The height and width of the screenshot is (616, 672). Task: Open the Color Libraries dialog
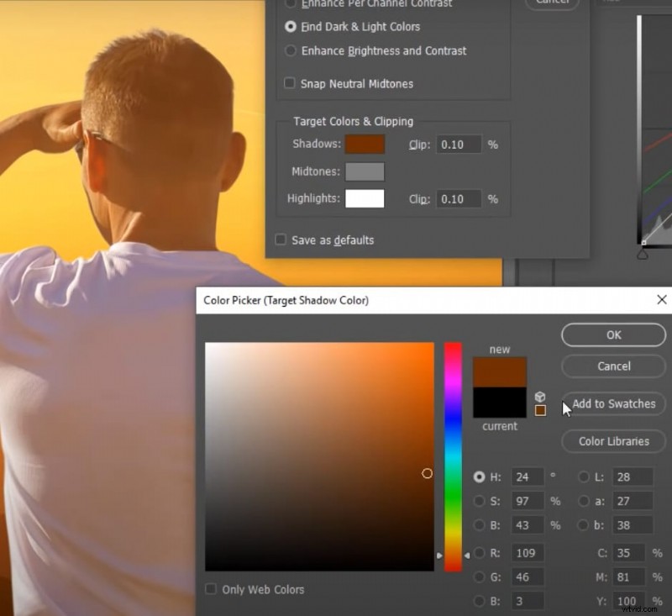coord(612,441)
